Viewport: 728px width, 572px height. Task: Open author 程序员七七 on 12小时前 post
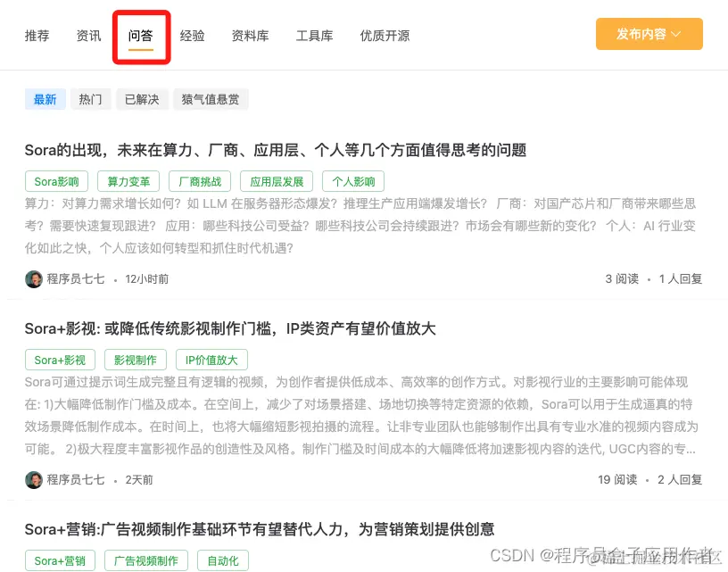click(x=75, y=279)
